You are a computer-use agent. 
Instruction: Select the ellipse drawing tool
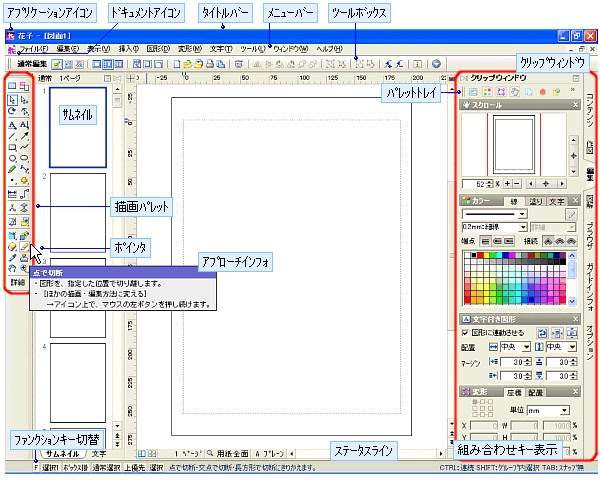coord(24,158)
